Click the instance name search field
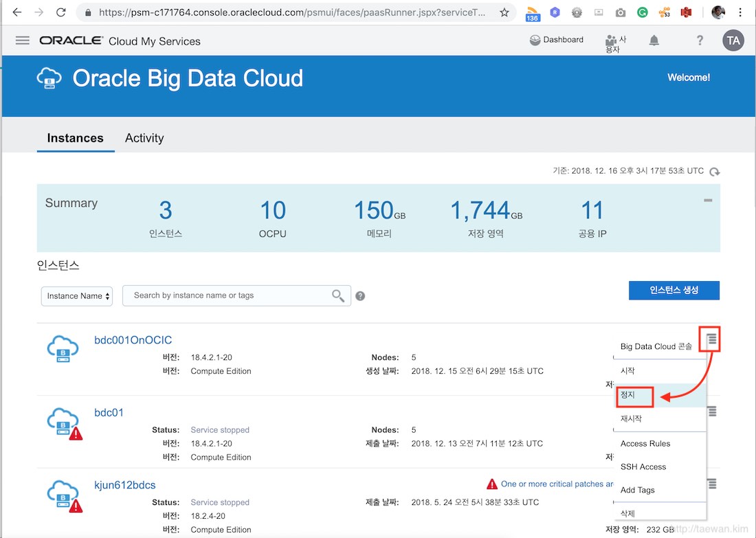 [227, 295]
